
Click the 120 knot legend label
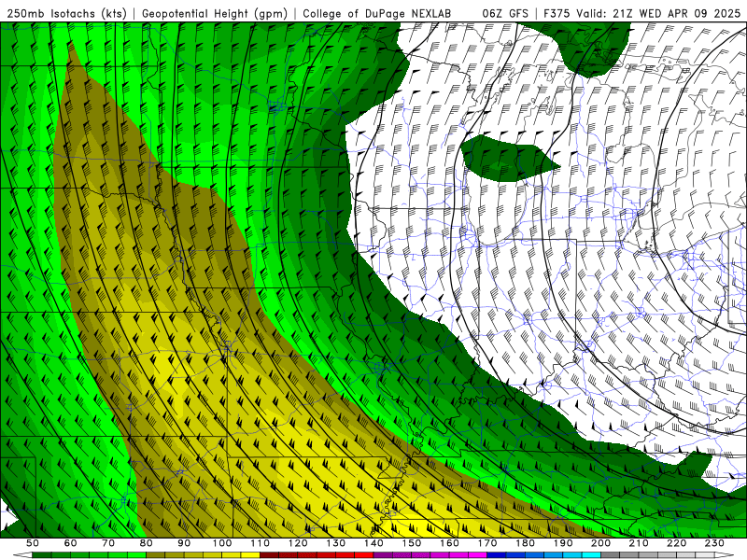point(298,543)
